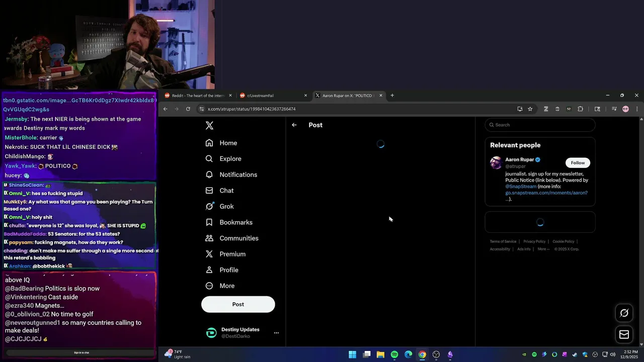Go back using Post back arrow

(294, 125)
